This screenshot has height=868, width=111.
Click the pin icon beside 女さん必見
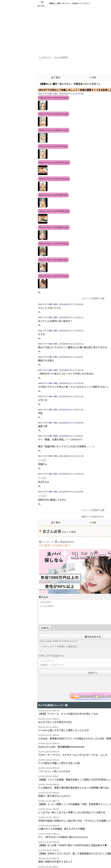pos(40,531)
